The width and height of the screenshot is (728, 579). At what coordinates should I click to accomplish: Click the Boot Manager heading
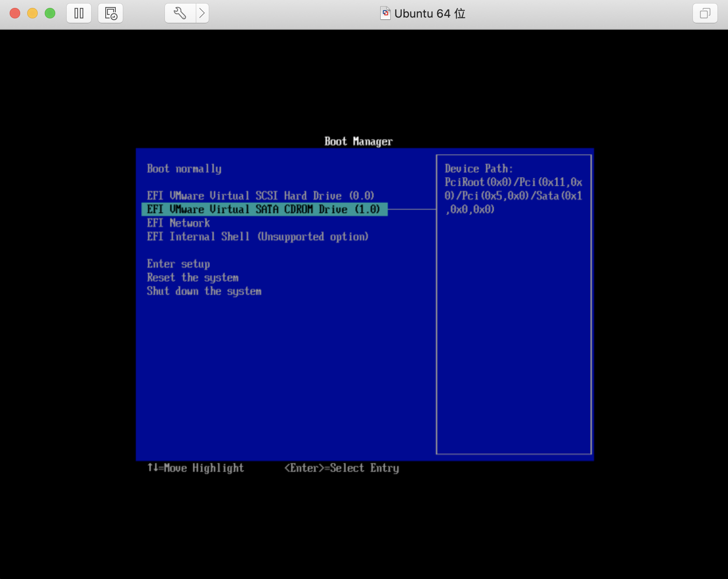pos(358,141)
